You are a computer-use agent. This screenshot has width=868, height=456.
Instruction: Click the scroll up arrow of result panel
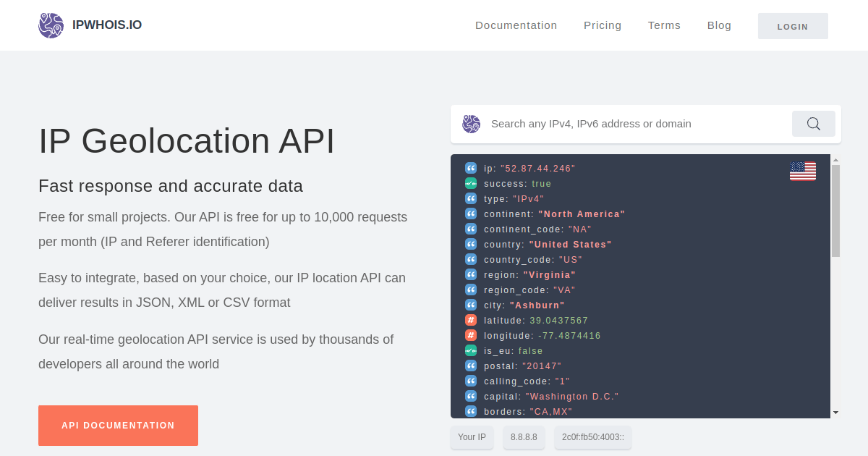[835, 160]
